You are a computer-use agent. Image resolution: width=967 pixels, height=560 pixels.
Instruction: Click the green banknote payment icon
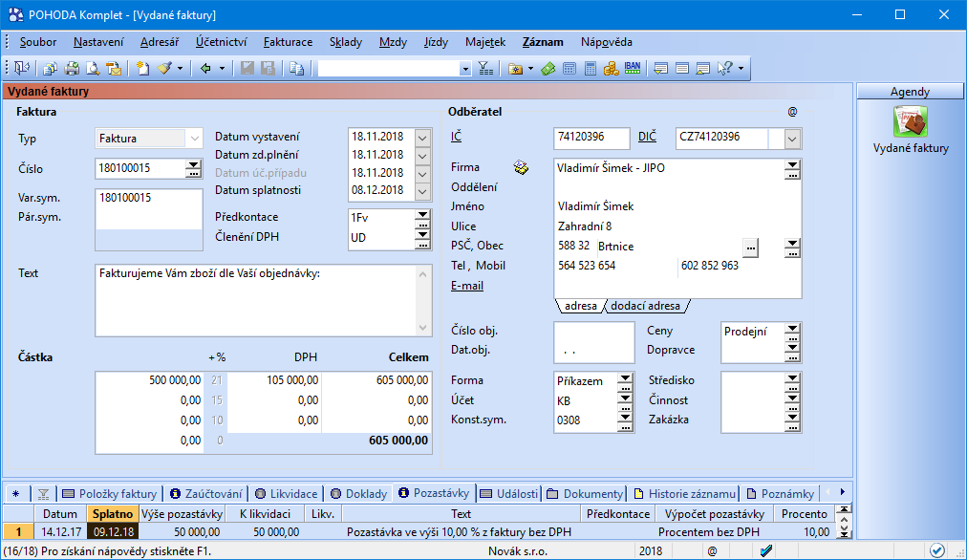pyautogui.click(x=548, y=69)
